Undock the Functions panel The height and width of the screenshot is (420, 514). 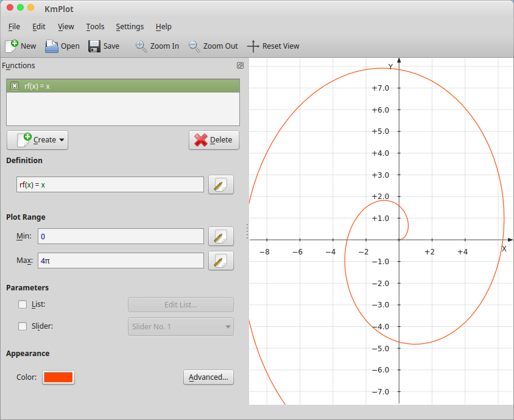tap(240, 66)
